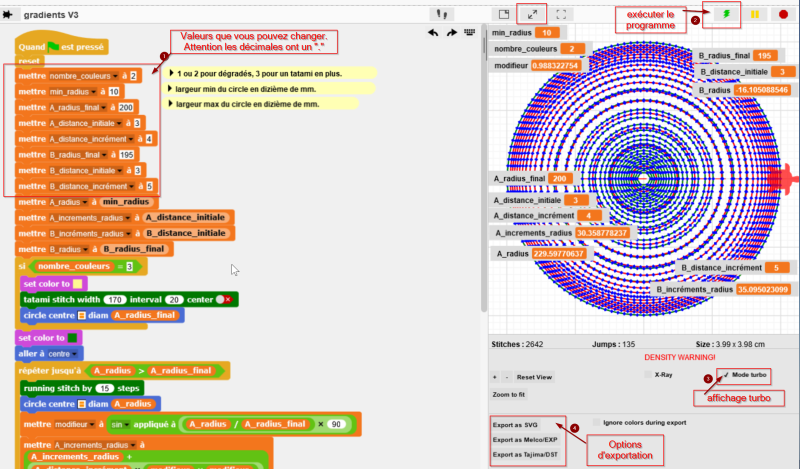Redo last script change
800x469 pixels.
(452, 33)
